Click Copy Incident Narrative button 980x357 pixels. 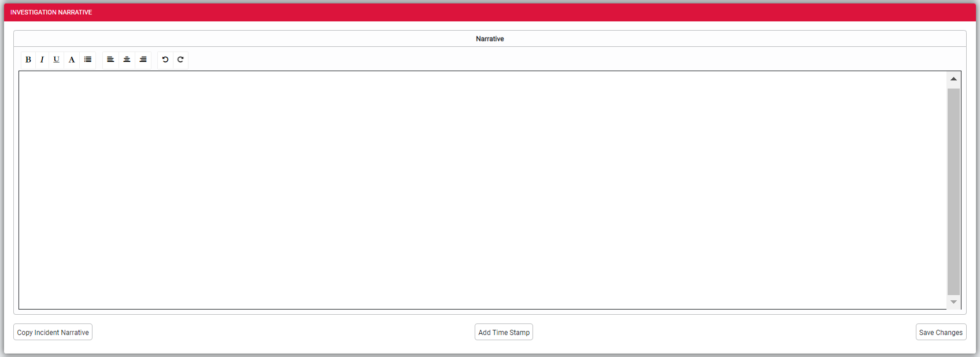[53, 332]
